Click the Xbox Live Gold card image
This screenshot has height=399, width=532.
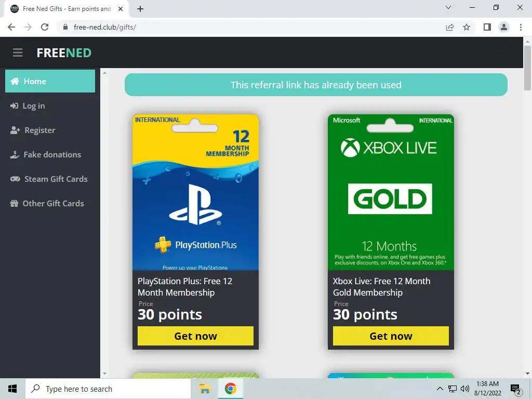(x=391, y=192)
